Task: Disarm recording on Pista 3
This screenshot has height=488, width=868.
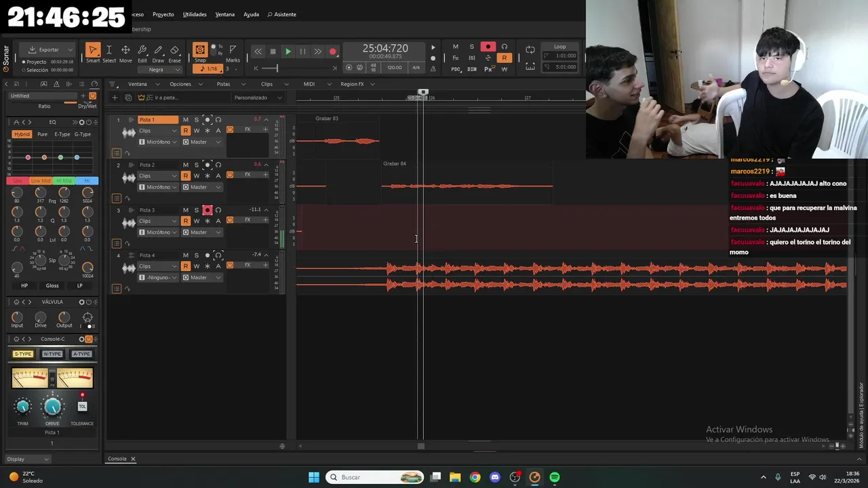Action: (x=208, y=210)
